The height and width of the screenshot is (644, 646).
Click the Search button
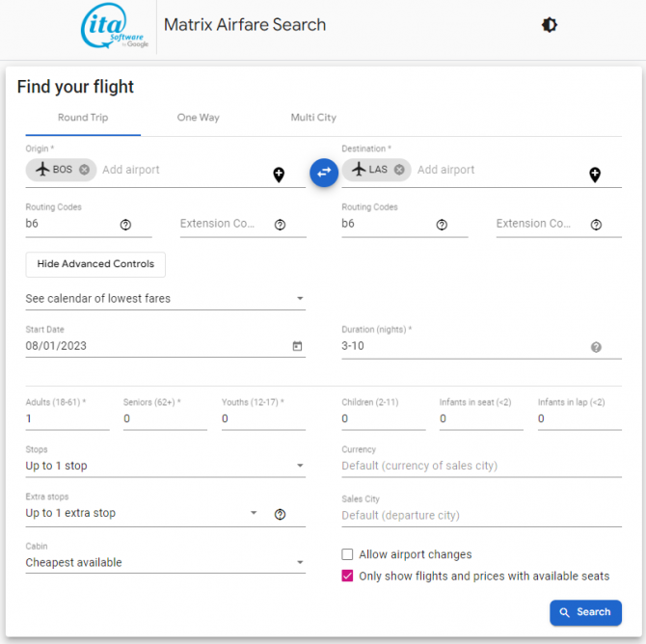(585, 612)
